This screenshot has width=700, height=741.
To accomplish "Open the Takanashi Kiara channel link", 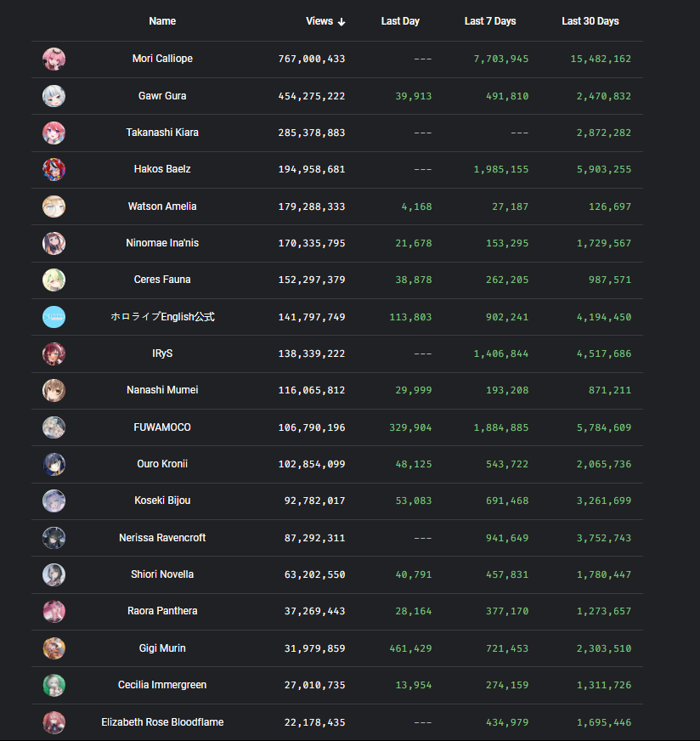I will [x=162, y=133].
